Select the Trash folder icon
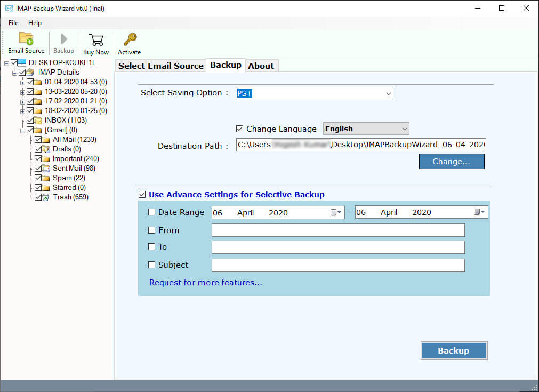The image size is (539, 392). point(46,197)
